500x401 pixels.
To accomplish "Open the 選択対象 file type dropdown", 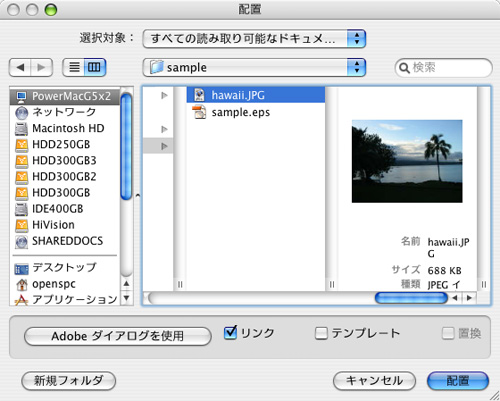I will pyautogui.click(x=254, y=39).
